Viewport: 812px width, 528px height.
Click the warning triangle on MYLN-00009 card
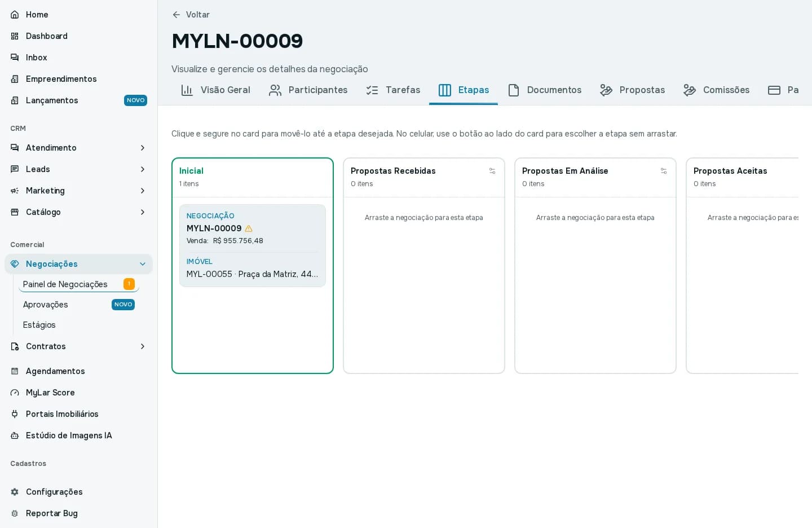coord(249,228)
